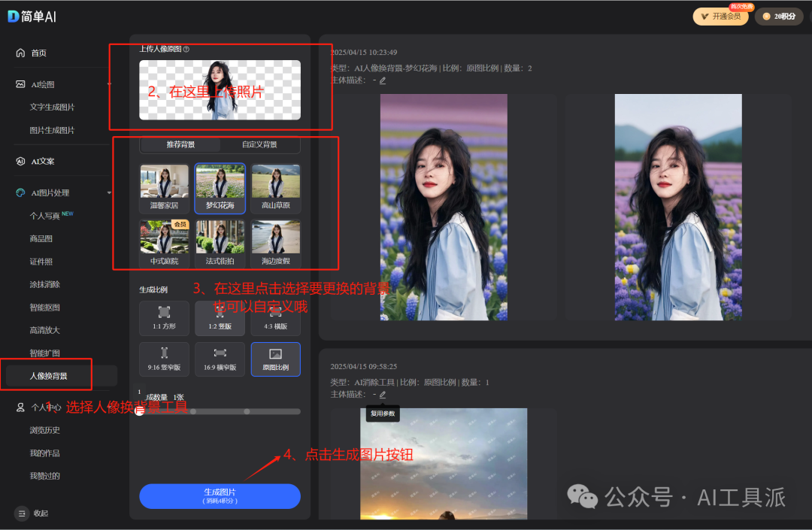This screenshot has width=812, height=530.
Task: Click the second stop on the 生成数量 slider
Action: click(193, 411)
